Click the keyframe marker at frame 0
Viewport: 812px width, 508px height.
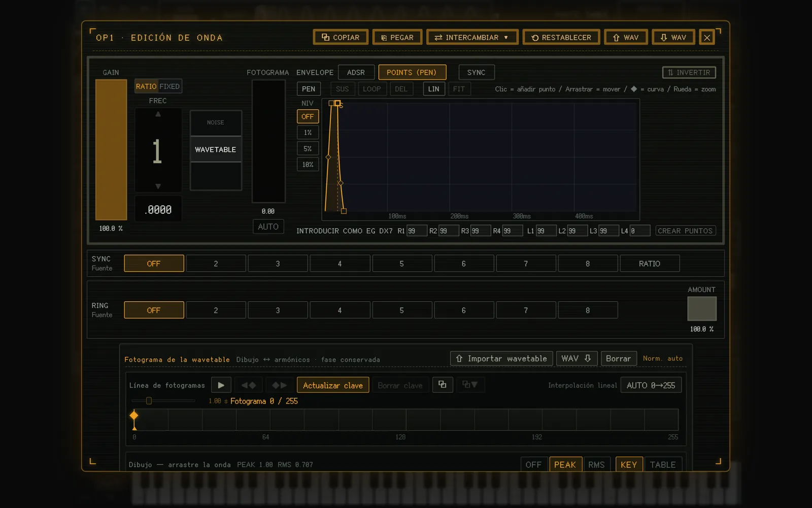pos(134,416)
